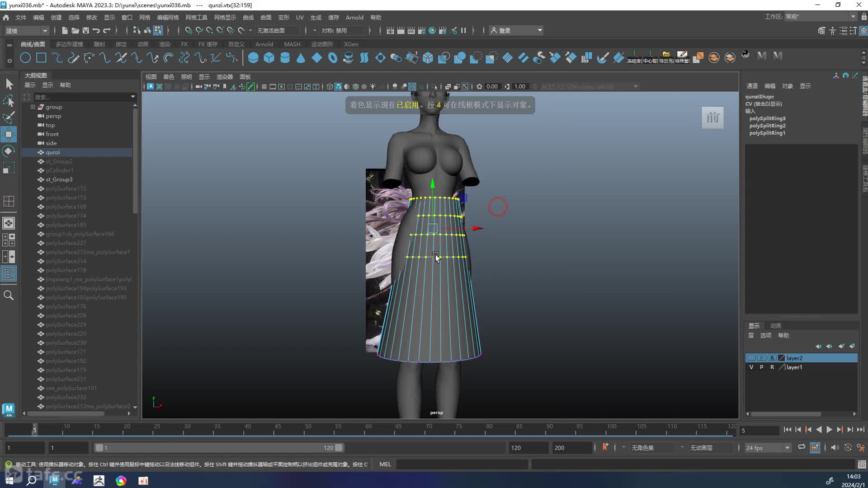Select the arrow Select tool
Viewport: 868px width, 488px height.
pos(9,84)
